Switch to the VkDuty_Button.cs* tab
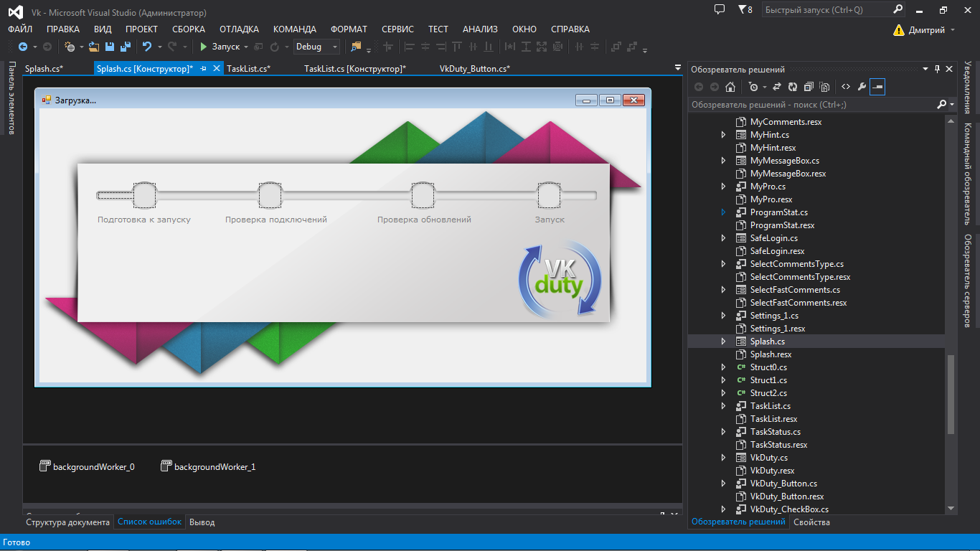Screen dimensions: 980x551 (x=475, y=69)
